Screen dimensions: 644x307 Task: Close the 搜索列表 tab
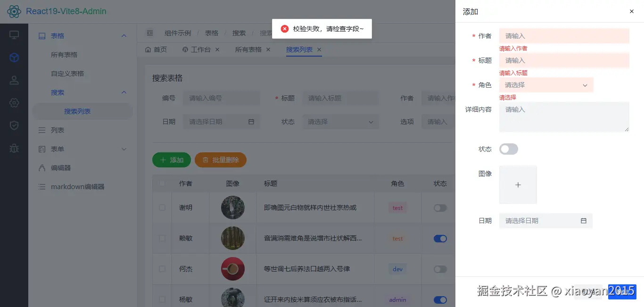point(319,50)
